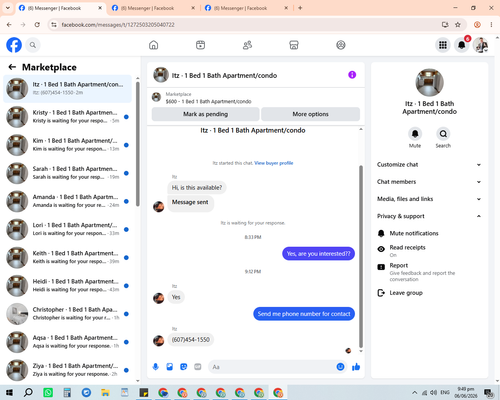Click the Search magnifier in chat details
The image size is (500, 400).
pos(443,134)
